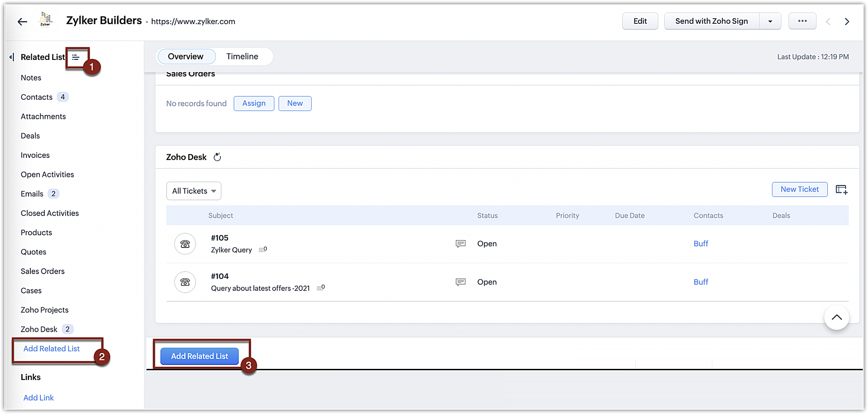Click the Links section heading
The image size is (868, 414).
(x=31, y=377)
